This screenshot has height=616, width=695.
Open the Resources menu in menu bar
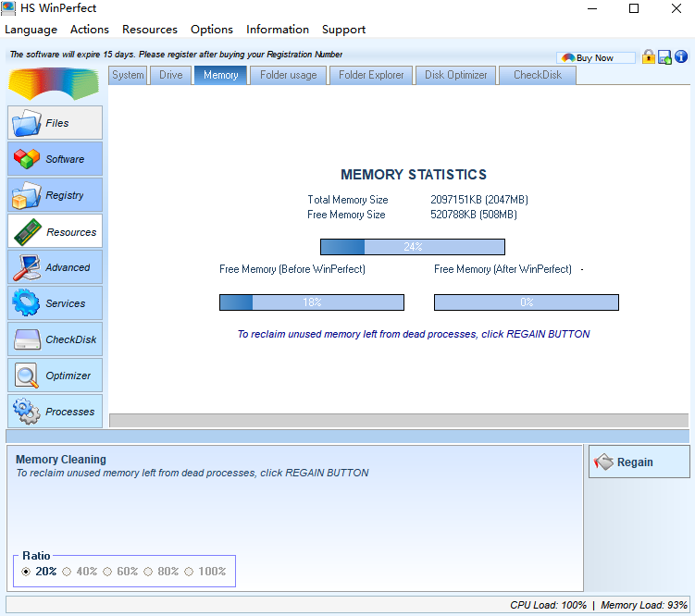[150, 30]
